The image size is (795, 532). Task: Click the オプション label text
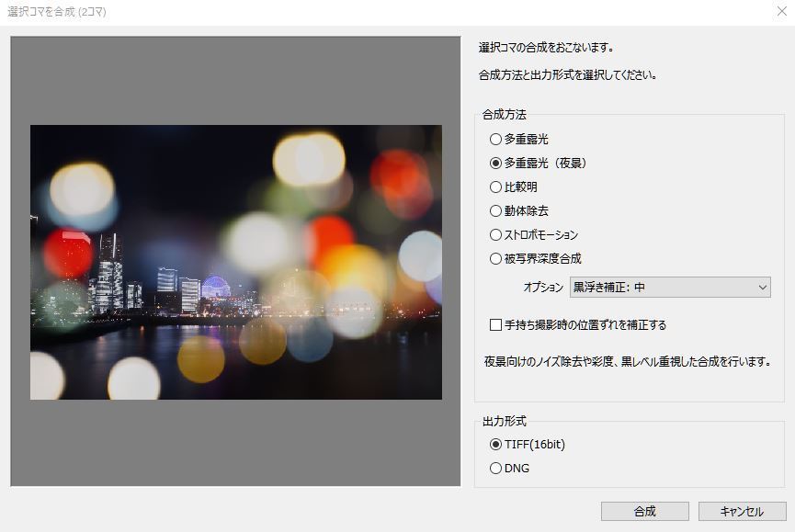(543, 288)
